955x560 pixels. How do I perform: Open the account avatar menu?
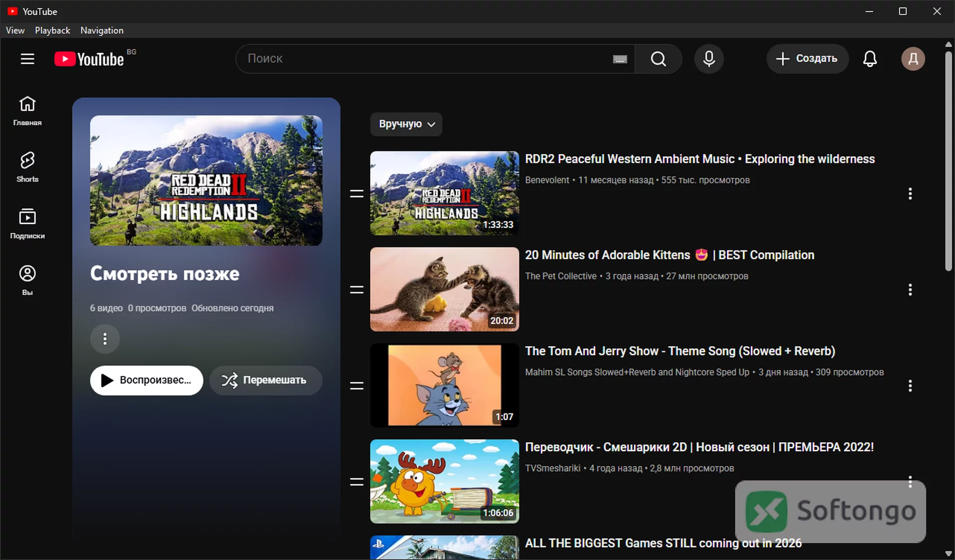pos(913,59)
